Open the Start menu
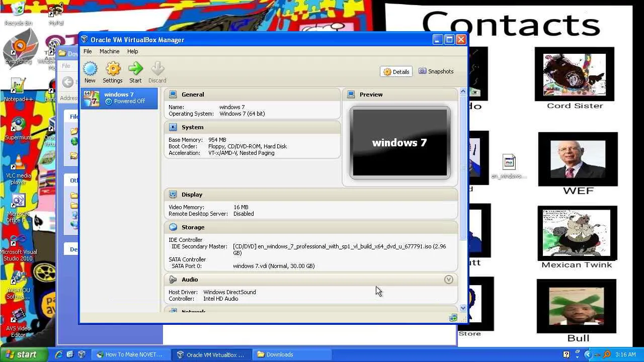This screenshot has height=362, width=644. pos(24,354)
